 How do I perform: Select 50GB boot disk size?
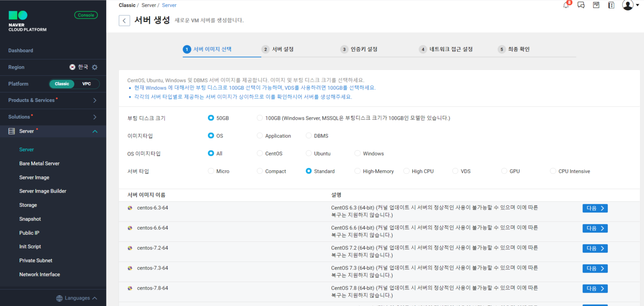pyautogui.click(x=211, y=118)
